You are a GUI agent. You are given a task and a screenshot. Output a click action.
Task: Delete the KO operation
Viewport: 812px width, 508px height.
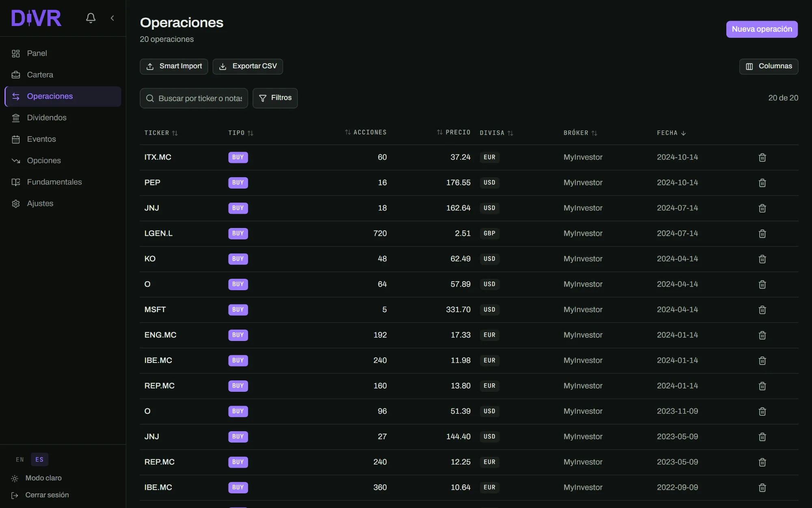762,259
